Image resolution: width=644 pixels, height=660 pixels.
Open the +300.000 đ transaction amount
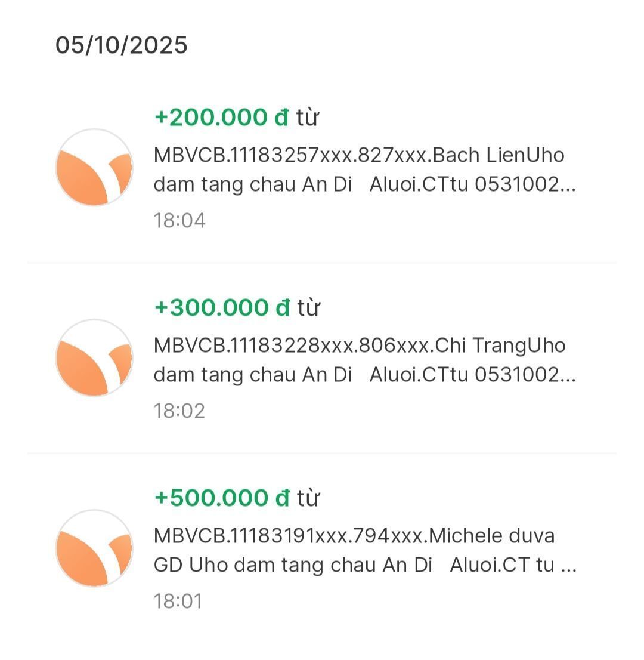(x=222, y=308)
